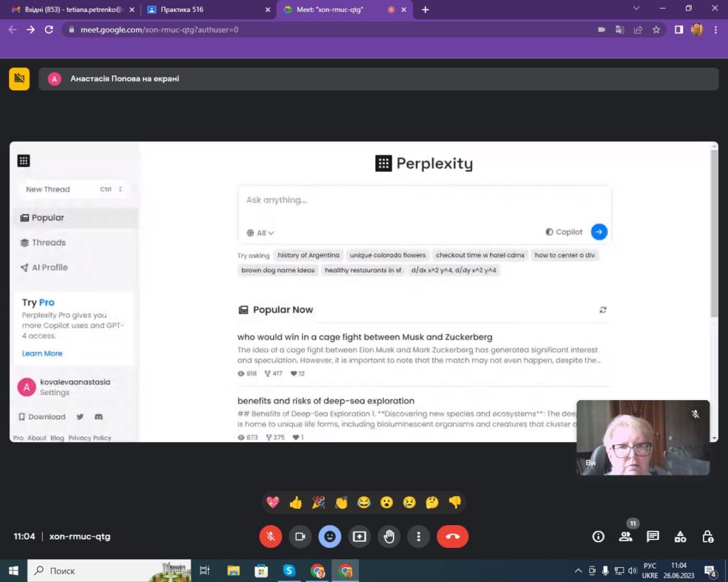Show the participants list with badge 11
The image size is (728, 582).
point(626,537)
